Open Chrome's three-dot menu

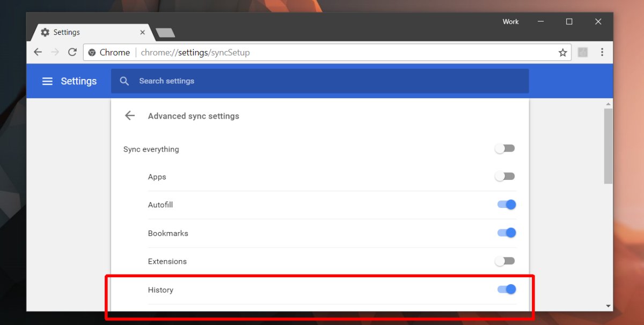[x=602, y=52]
